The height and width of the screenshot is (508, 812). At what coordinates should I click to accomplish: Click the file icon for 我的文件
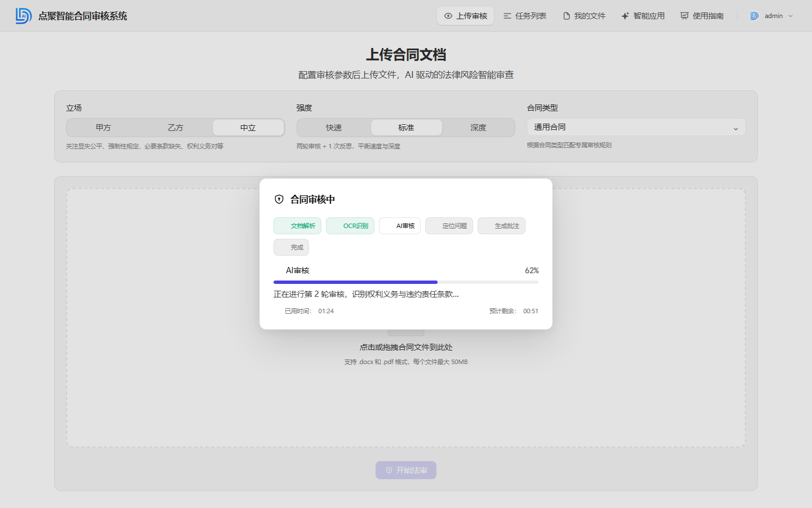pyautogui.click(x=567, y=16)
